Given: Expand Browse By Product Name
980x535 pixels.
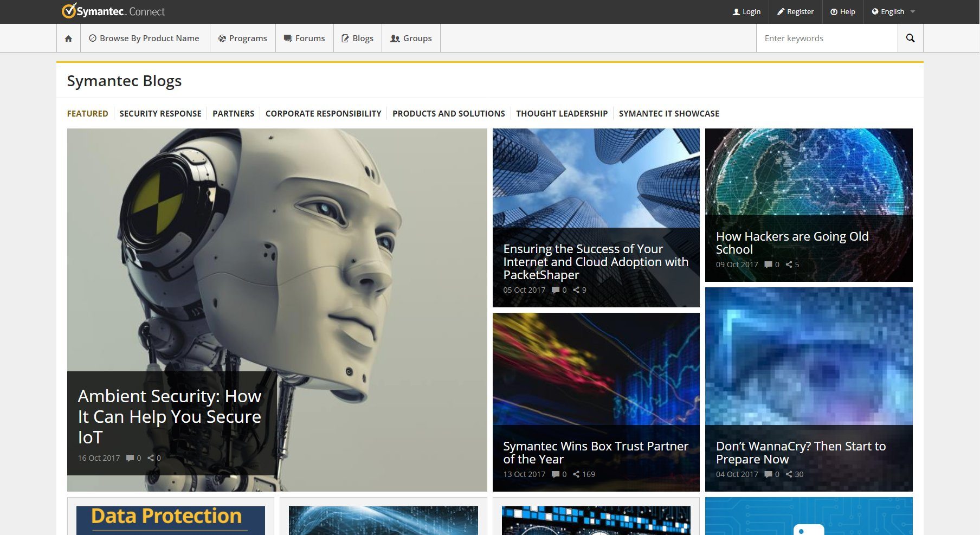Looking at the screenshot, I should point(144,38).
